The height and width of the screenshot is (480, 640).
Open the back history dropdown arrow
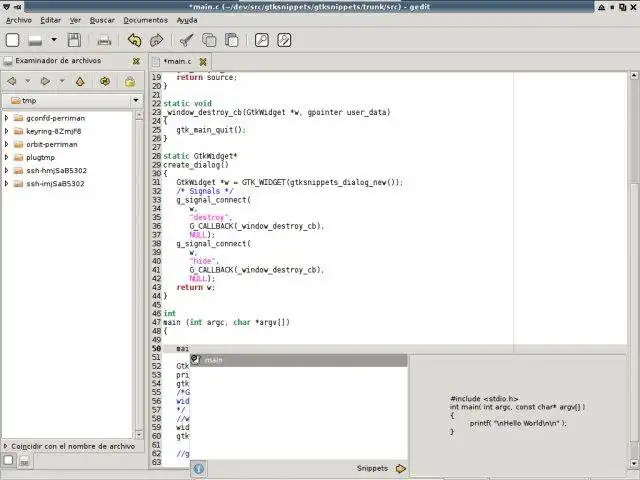tap(28, 81)
